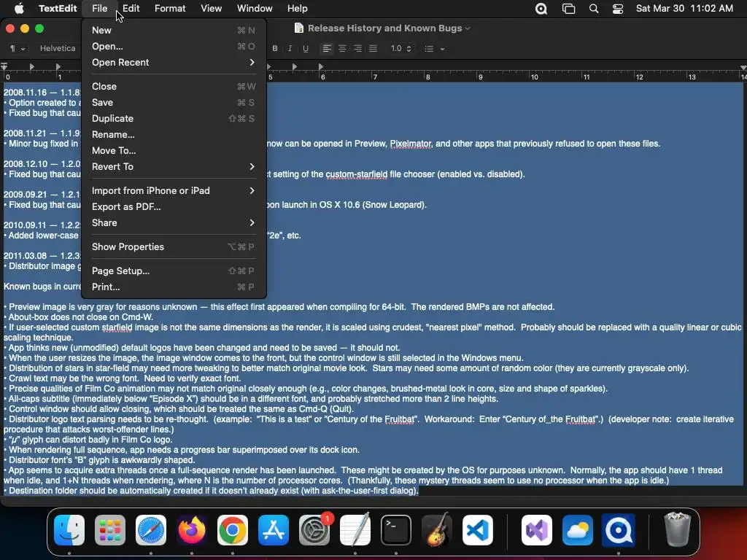Align text left
This screenshot has height=560, width=747.
(x=326, y=48)
